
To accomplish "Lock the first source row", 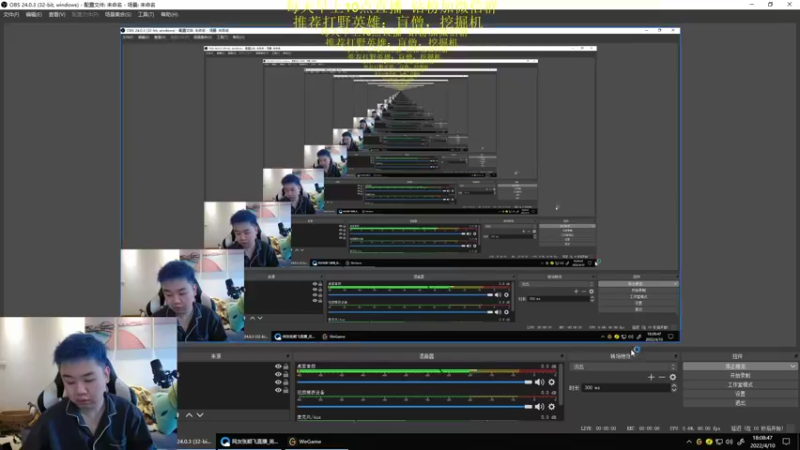I will click(286, 366).
